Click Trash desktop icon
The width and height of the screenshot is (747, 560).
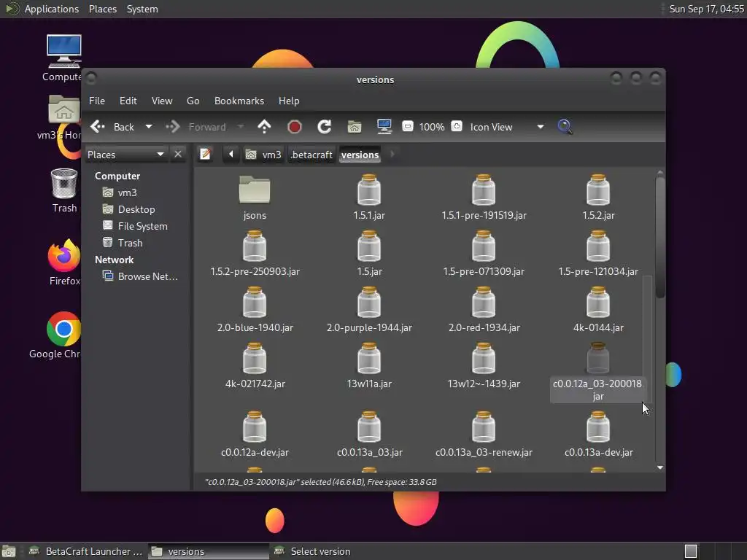point(64,190)
